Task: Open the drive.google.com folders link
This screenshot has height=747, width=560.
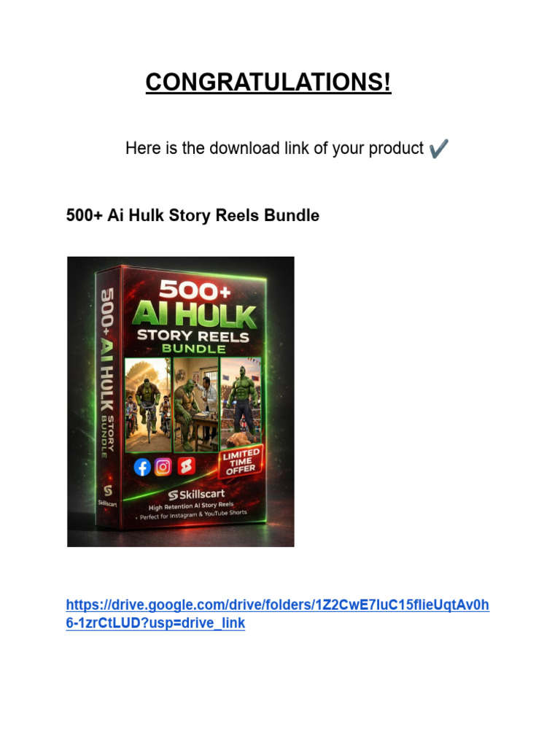Action: point(278,605)
